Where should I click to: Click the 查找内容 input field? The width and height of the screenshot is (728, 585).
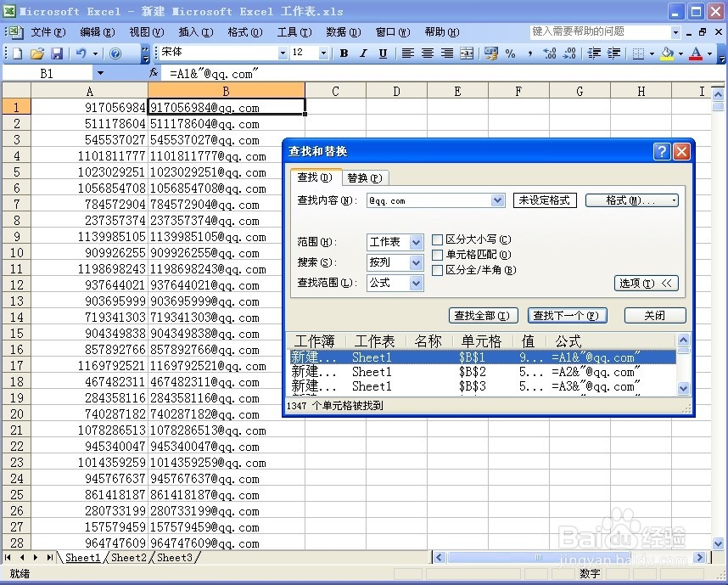click(429, 200)
